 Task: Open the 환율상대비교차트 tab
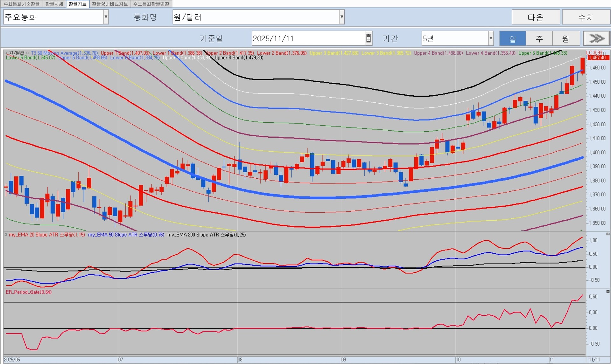point(110,4)
